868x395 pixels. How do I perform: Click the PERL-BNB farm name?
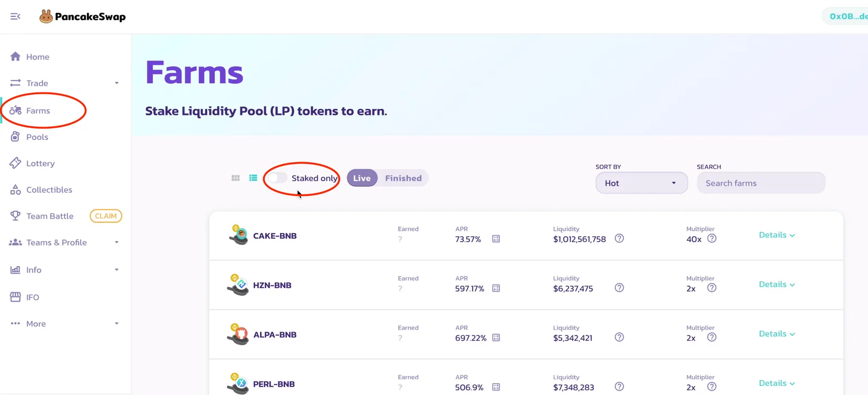coord(274,384)
